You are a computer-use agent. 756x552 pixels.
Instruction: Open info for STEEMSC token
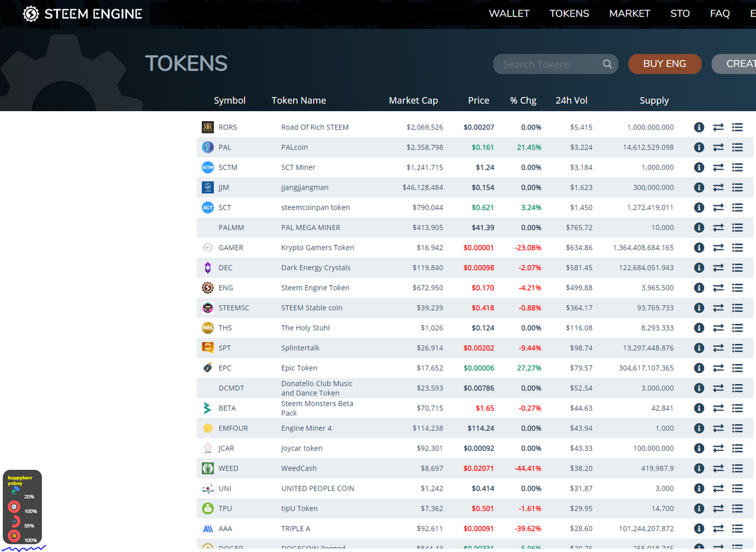(x=699, y=308)
